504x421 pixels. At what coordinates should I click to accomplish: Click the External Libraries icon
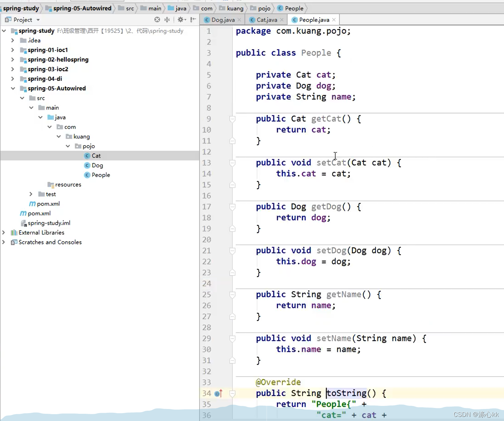[14, 233]
